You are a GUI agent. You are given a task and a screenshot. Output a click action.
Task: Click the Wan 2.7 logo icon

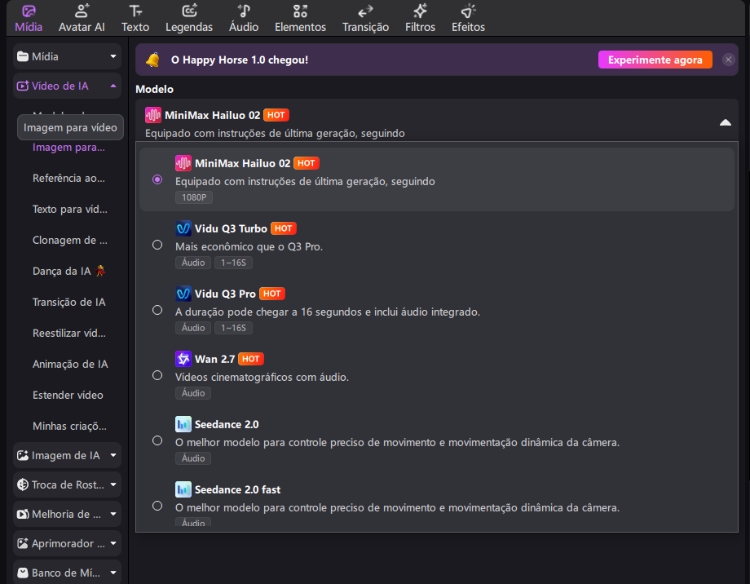(183, 359)
